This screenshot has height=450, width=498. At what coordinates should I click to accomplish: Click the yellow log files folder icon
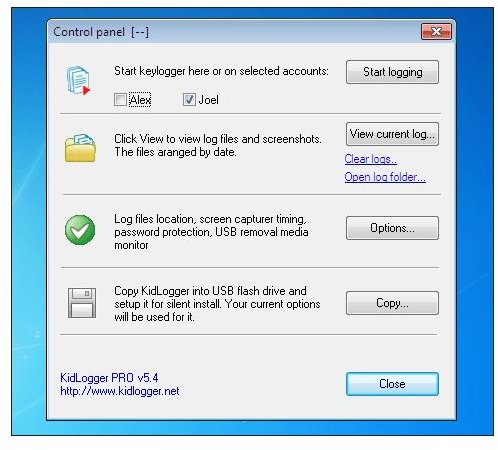tap(80, 148)
